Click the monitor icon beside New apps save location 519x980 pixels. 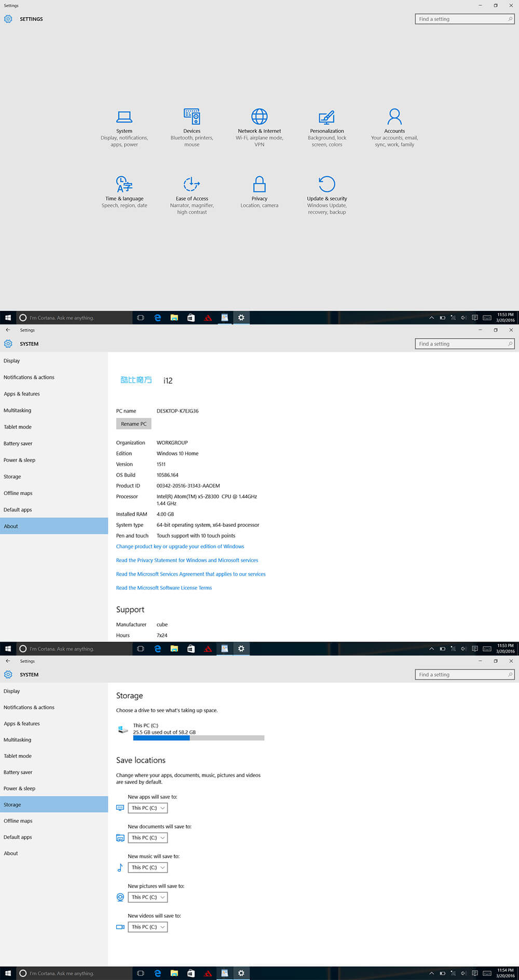(120, 808)
